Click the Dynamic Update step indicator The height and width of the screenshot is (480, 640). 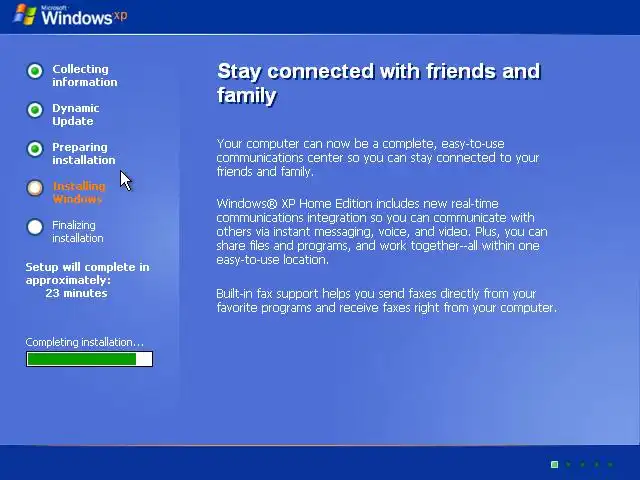pos(35,110)
